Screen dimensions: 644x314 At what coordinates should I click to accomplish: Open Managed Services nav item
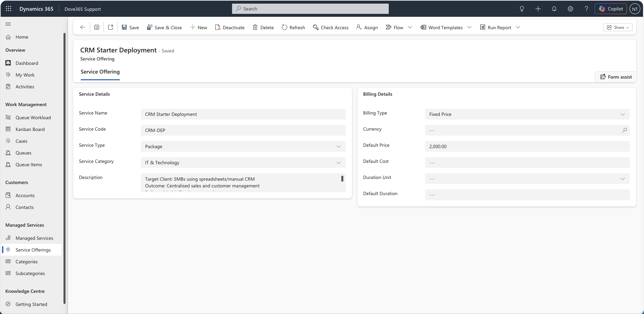[x=31, y=238]
